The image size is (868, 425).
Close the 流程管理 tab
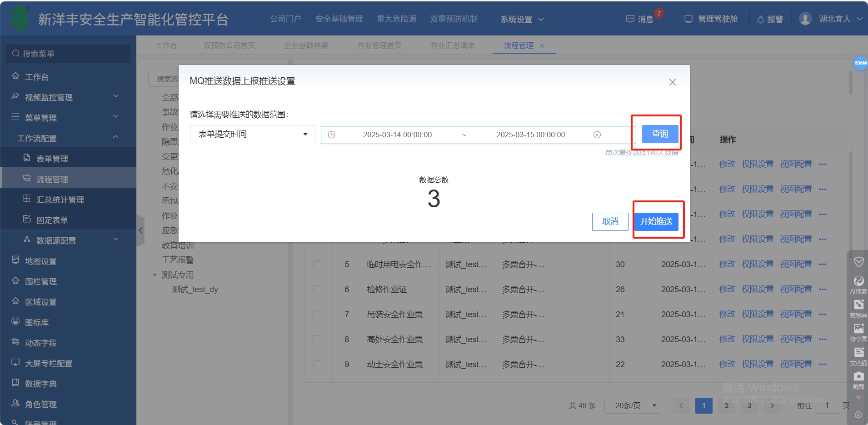[x=542, y=46]
